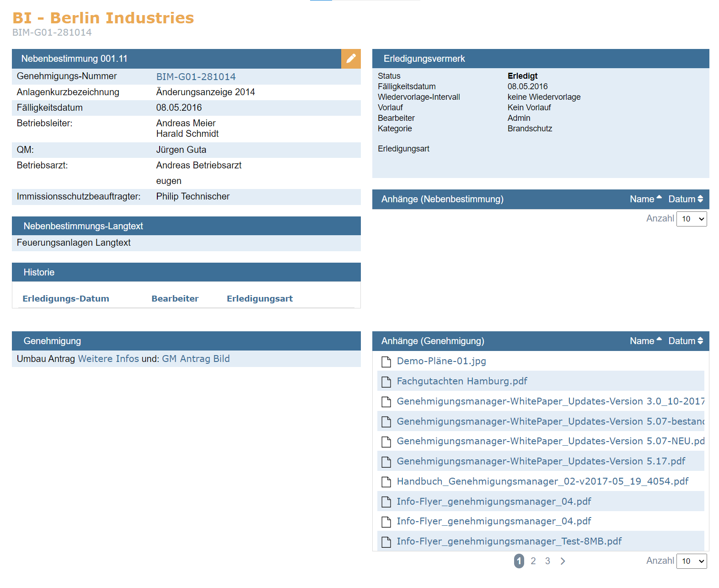Open the BIM-G01-281014 Genehmigungs-Nummer link
719x588 pixels.
(x=196, y=77)
